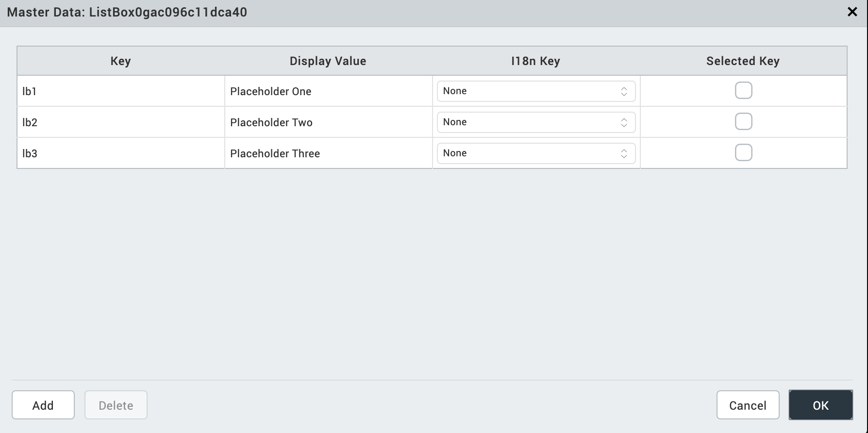Click the Selected Key column header
Screen dimensions: 868x433
tap(743, 61)
